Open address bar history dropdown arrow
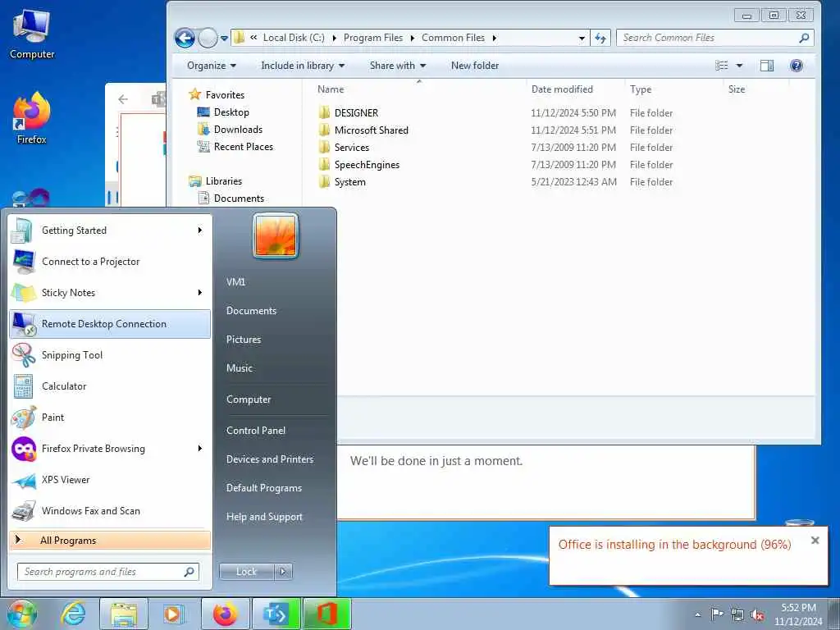This screenshot has height=630, width=840. (582, 38)
